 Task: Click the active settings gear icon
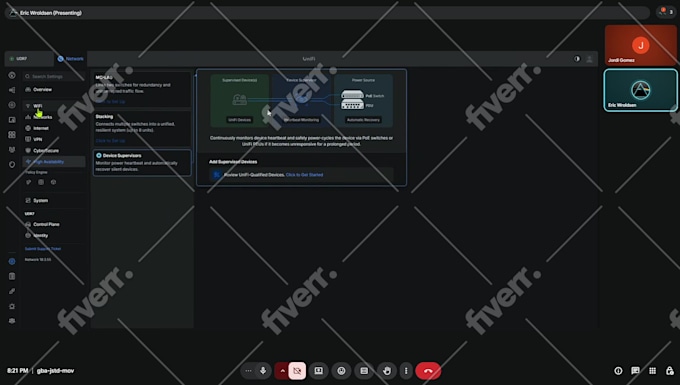(x=12, y=261)
